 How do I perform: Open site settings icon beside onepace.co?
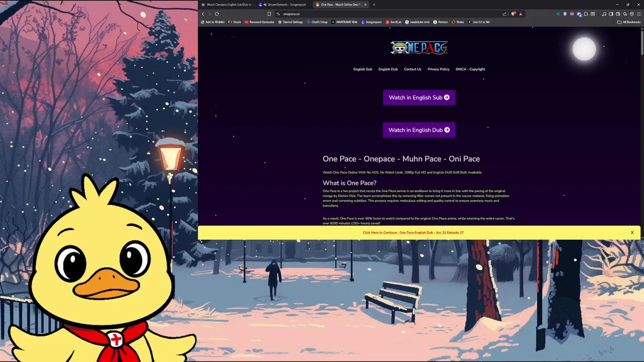pos(278,14)
